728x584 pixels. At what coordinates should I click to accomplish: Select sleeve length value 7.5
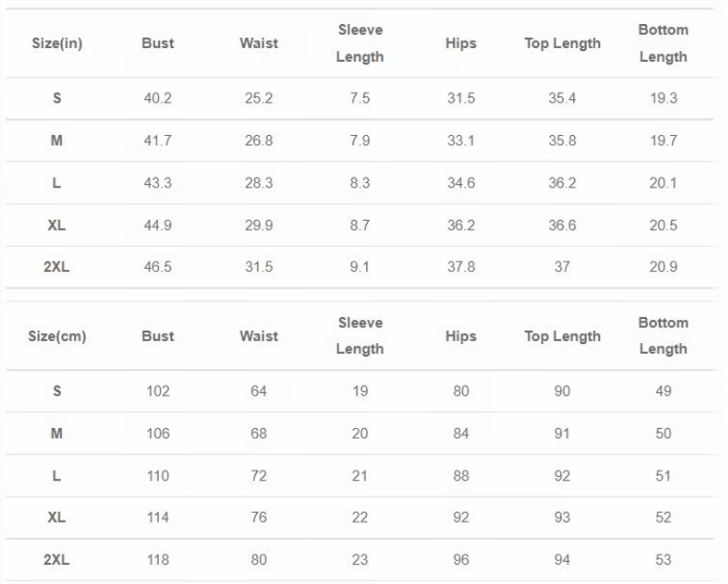click(x=360, y=98)
